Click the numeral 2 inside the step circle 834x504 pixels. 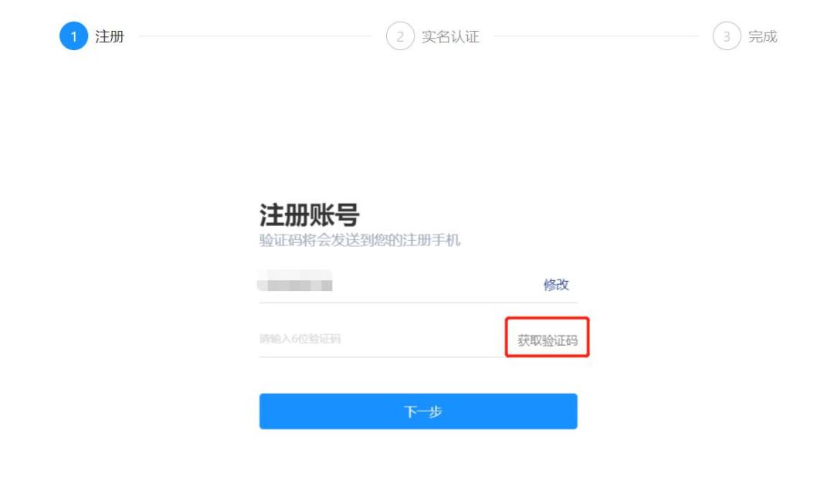[400, 37]
